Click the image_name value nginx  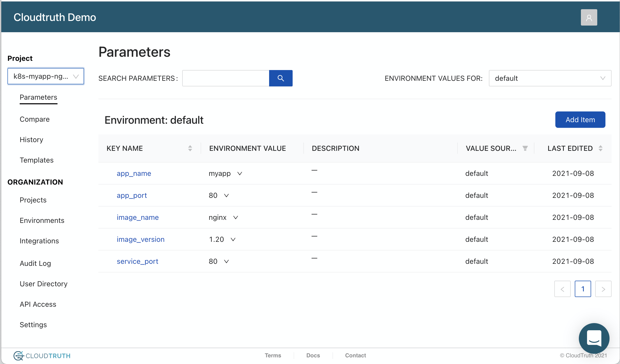(x=217, y=218)
